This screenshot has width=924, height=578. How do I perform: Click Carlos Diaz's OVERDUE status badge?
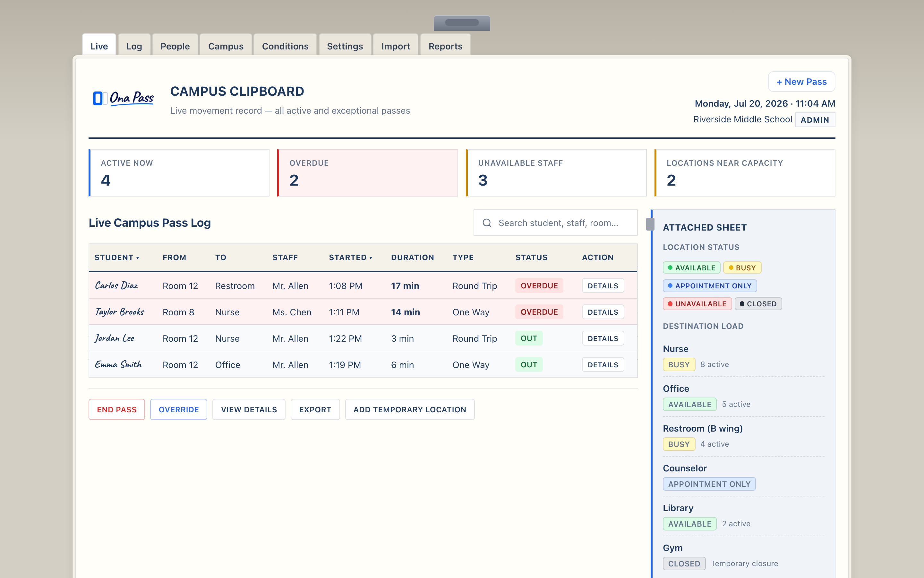tap(539, 285)
